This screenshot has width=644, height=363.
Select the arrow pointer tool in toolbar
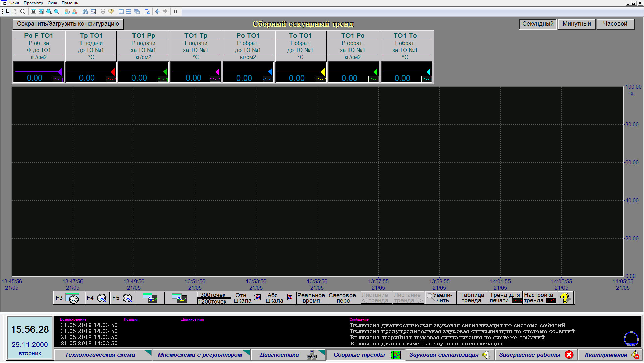(8, 11)
